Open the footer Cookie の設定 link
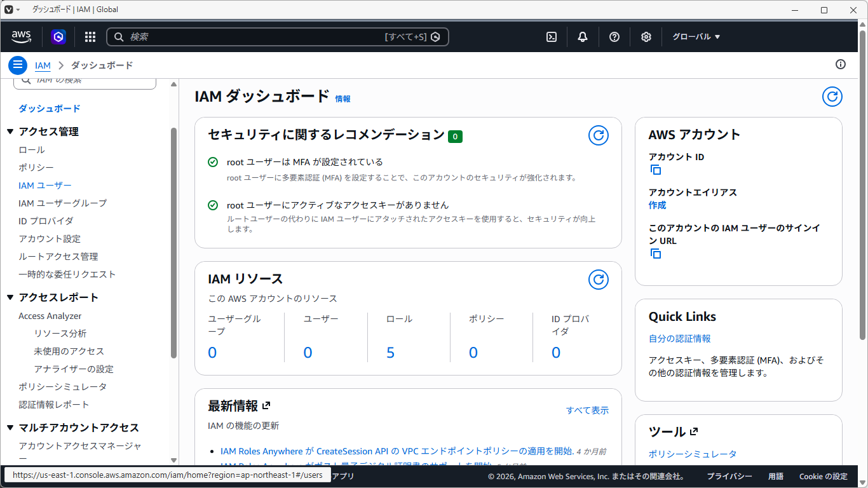The image size is (868, 488). coord(824,476)
